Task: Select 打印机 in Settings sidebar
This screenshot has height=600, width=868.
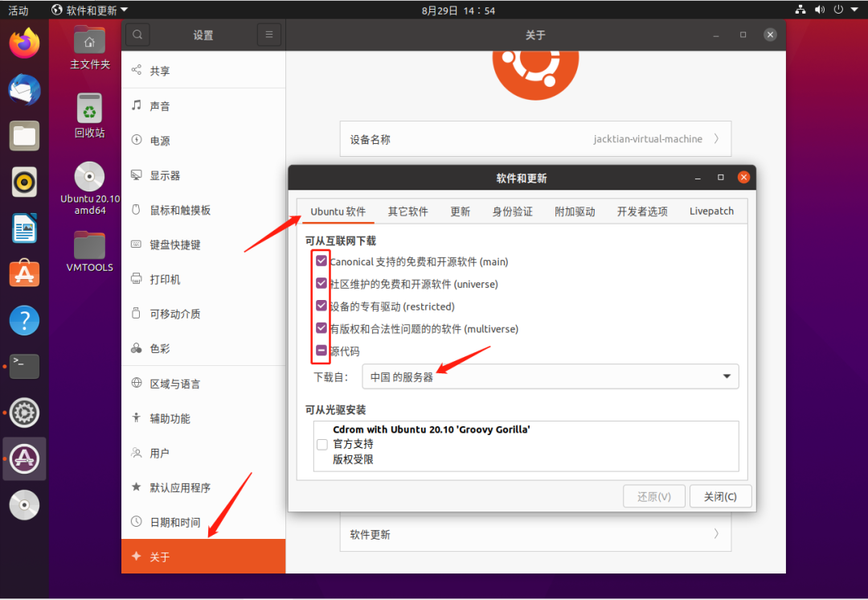Action: [203, 278]
